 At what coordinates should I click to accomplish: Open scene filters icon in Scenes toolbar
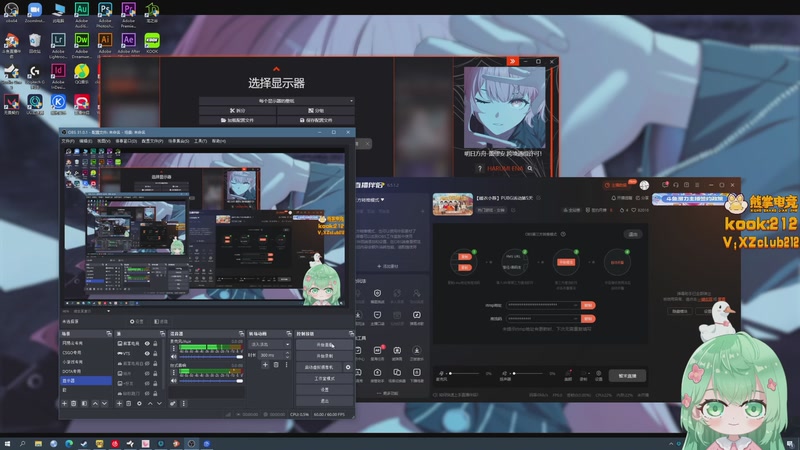tap(84, 404)
